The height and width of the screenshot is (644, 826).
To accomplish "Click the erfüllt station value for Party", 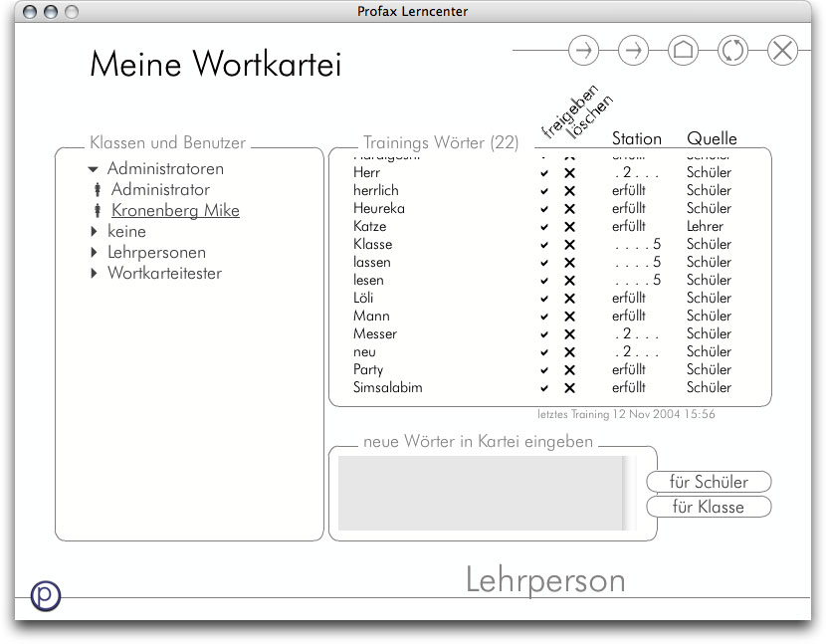I will pos(628,370).
